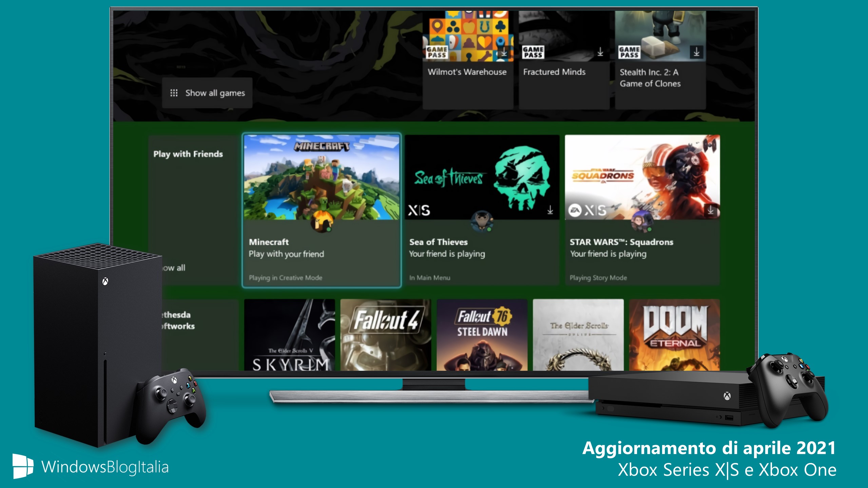Image resolution: width=868 pixels, height=488 pixels.
Task: Select the Minecraft card artwork
Action: [322, 177]
